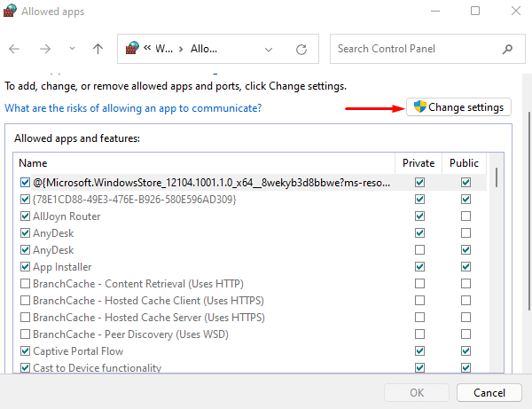Enable Private for BranchCache Content Retrieval
Image resolution: width=532 pixels, height=409 pixels.
[x=419, y=283]
